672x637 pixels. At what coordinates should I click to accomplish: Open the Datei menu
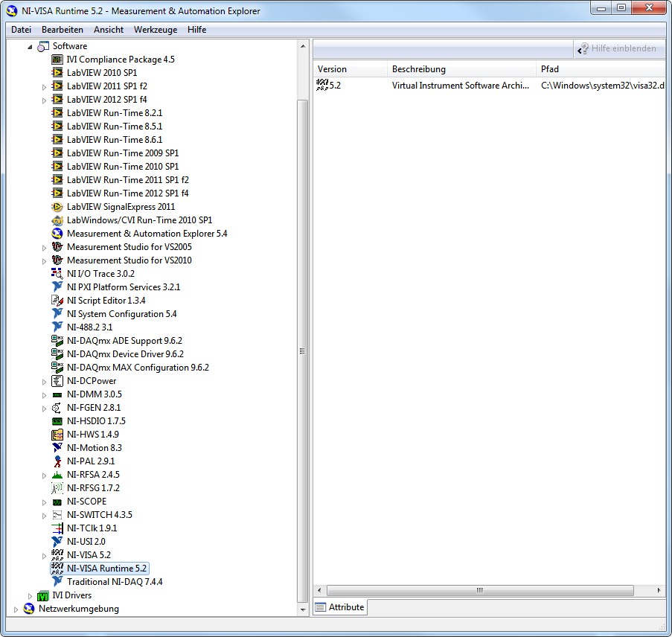[21, 30]
